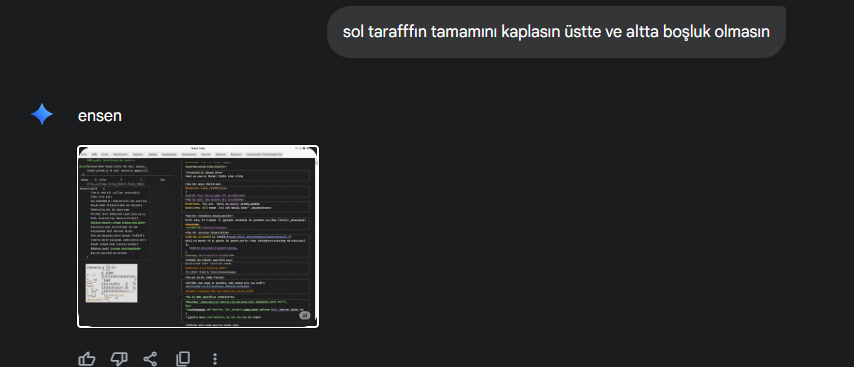854x367 pixels.
Task: Click the response text "ensen"
Action: pyautogui.click(x=100, y=115)
